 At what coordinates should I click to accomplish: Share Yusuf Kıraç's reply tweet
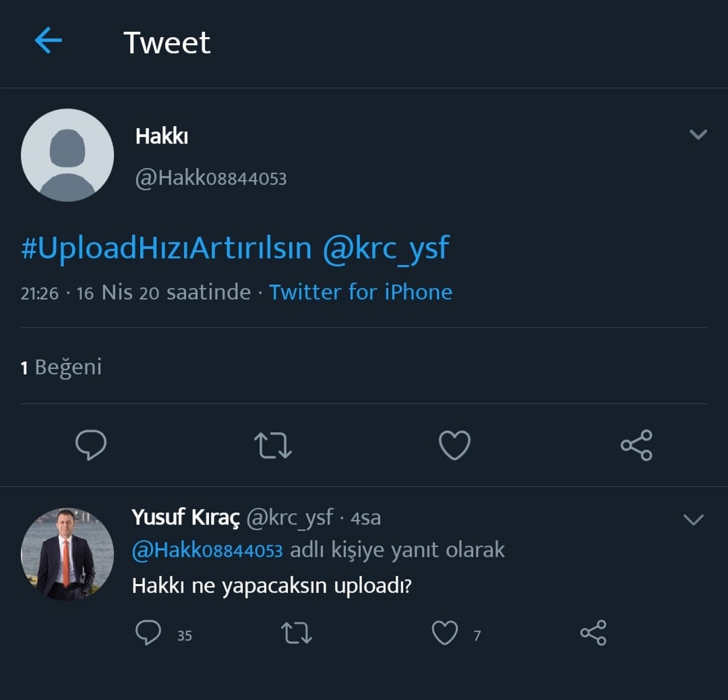pyautogui.click(x=593, y=633)
